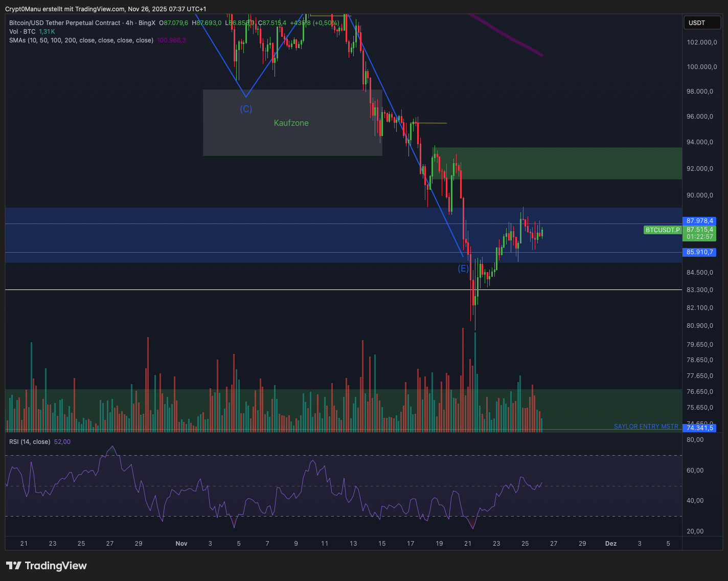Click the 100.000,0 level on price axis
728x581 pixels.
pyautogui.click(x=701, y=67)
